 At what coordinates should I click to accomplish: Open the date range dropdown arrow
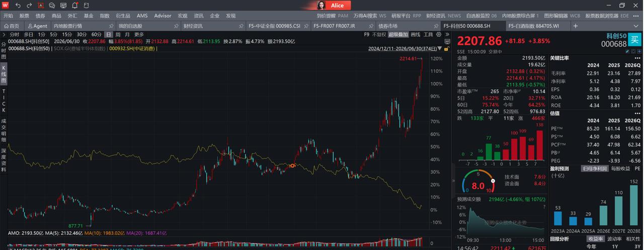pyautogui.click(x=440, y=49)
